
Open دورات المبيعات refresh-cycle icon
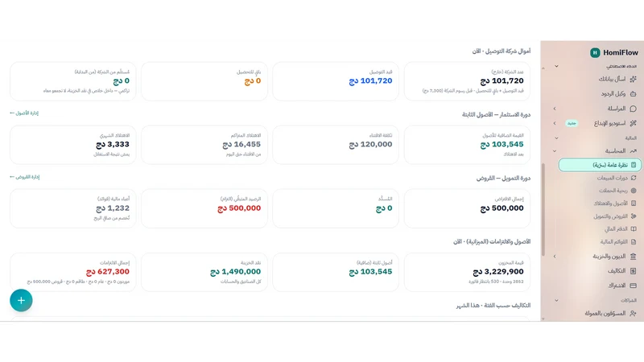pos(634,178)
